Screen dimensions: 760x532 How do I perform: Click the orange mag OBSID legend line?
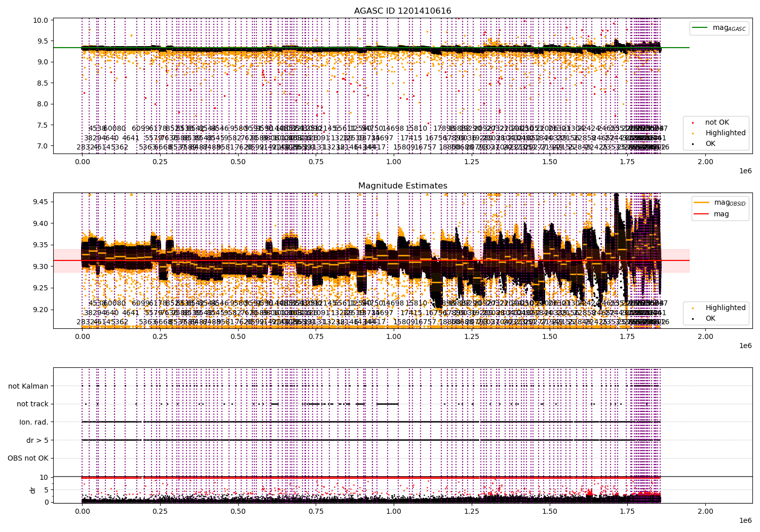702,203
